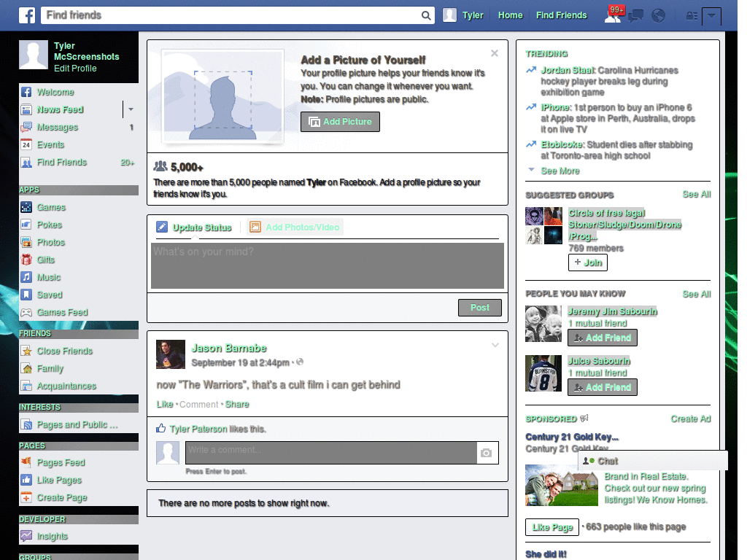Click Jason Barnabe name link

[228, 349]
